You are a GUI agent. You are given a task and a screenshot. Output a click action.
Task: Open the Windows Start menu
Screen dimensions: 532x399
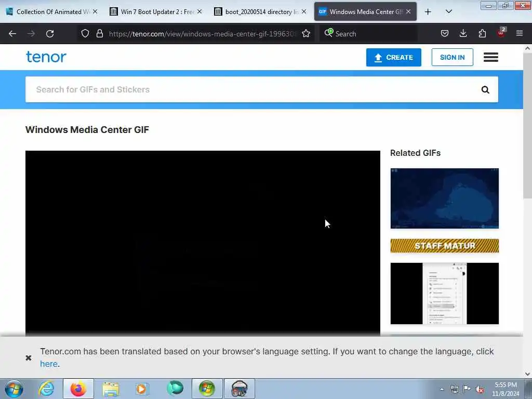pos(14,389)
